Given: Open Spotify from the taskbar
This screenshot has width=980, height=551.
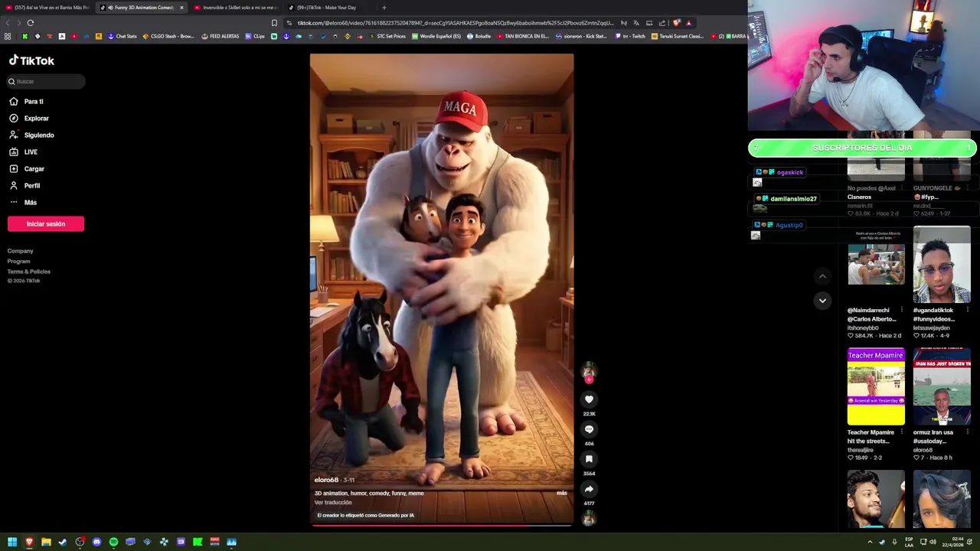Looking at the screenshot, I should coord(113,542).
